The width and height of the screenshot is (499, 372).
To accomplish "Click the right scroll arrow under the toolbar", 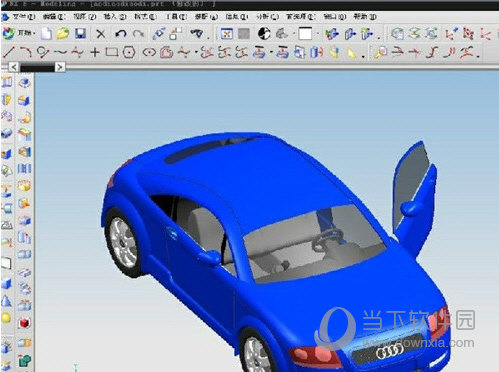I will coord(60,67).
